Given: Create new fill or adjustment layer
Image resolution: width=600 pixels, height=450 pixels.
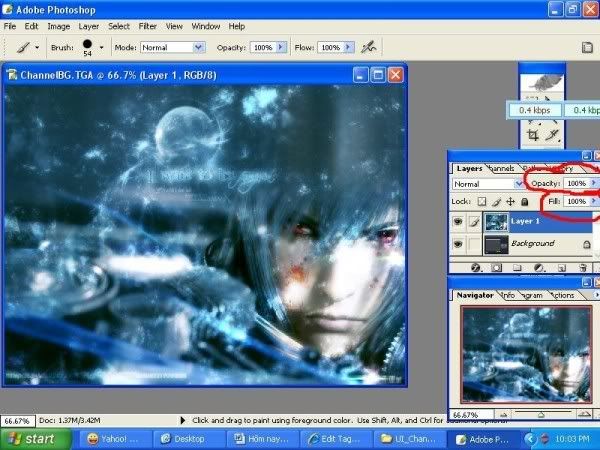Looking at the screenshot, I should tap(539, 268).
